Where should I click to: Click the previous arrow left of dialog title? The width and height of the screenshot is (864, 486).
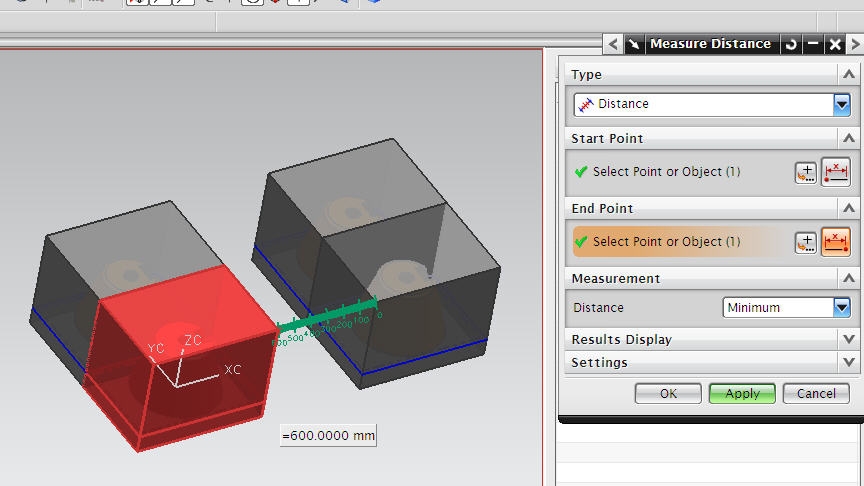point(613,44)
